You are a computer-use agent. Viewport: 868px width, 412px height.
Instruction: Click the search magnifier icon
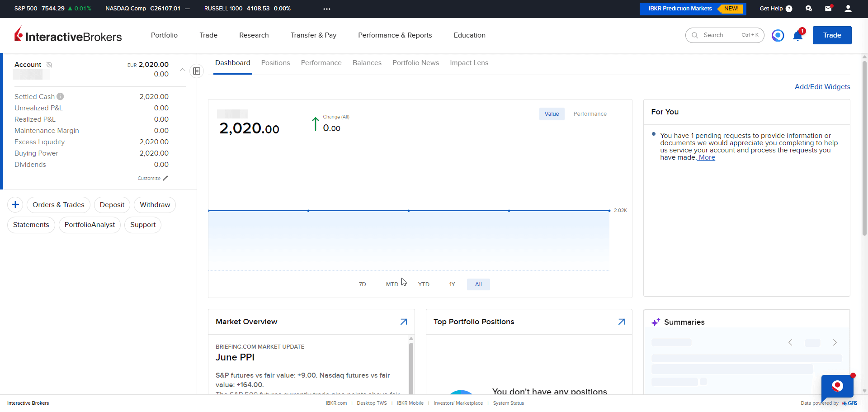coord(695,35)
